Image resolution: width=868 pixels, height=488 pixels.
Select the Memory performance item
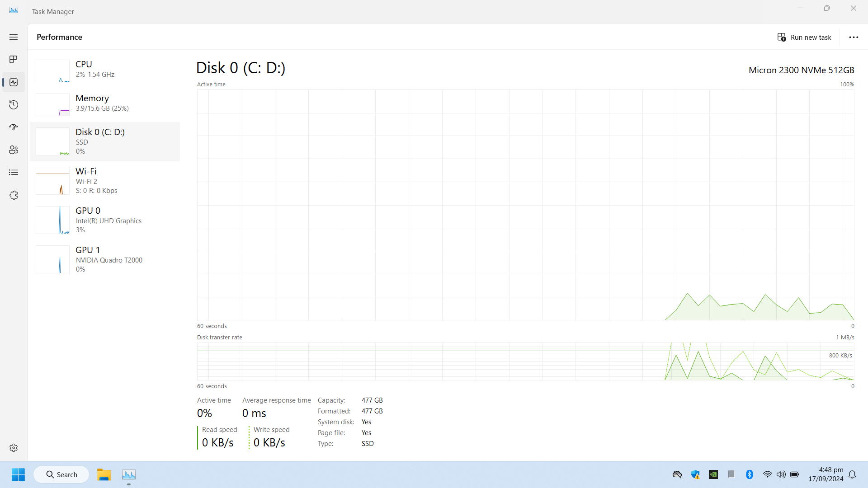(105, 103)
